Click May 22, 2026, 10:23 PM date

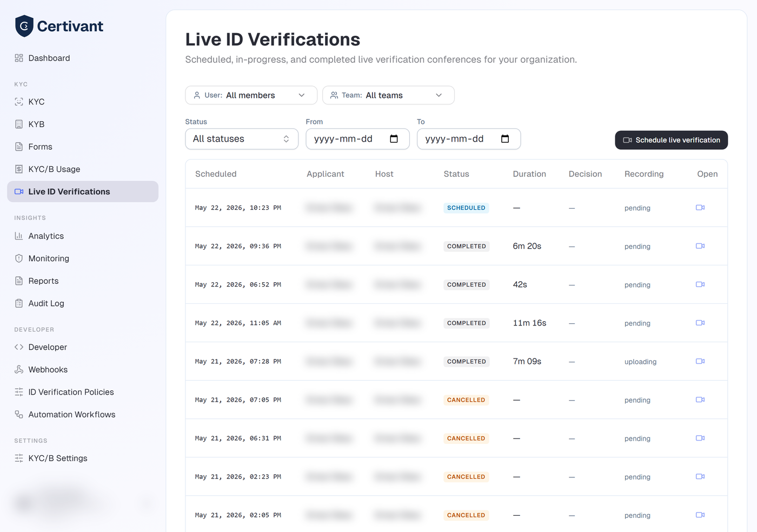[x=238, y=208]
